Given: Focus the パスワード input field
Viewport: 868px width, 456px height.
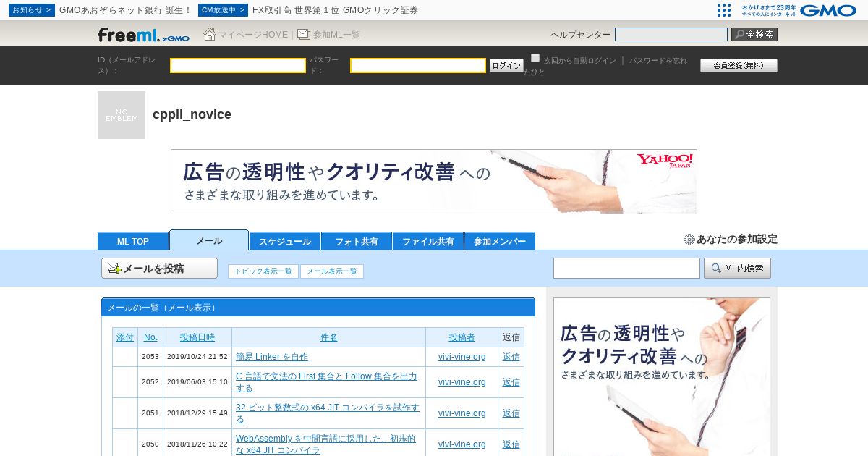Looking at the screenshot, I should click(x=418, y=65).
